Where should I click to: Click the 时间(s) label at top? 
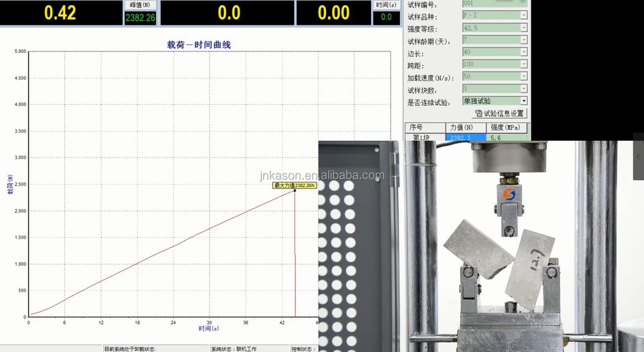point(386,5)
